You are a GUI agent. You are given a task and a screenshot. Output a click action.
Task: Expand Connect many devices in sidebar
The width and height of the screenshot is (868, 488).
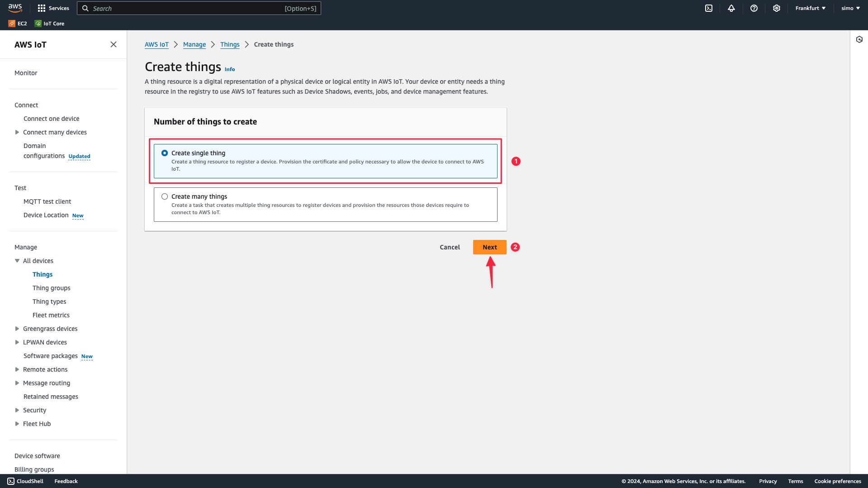point(17,132)
